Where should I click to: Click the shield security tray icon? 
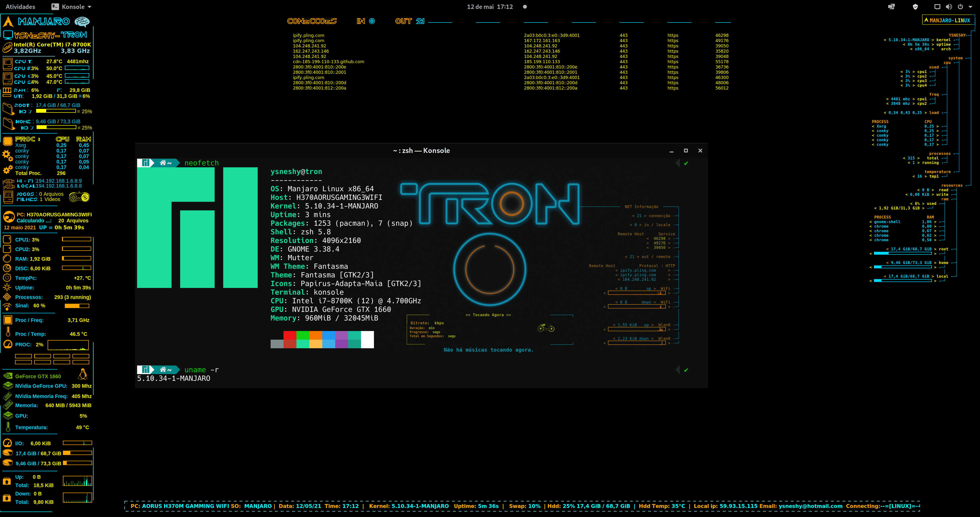(x=915, y=6)
